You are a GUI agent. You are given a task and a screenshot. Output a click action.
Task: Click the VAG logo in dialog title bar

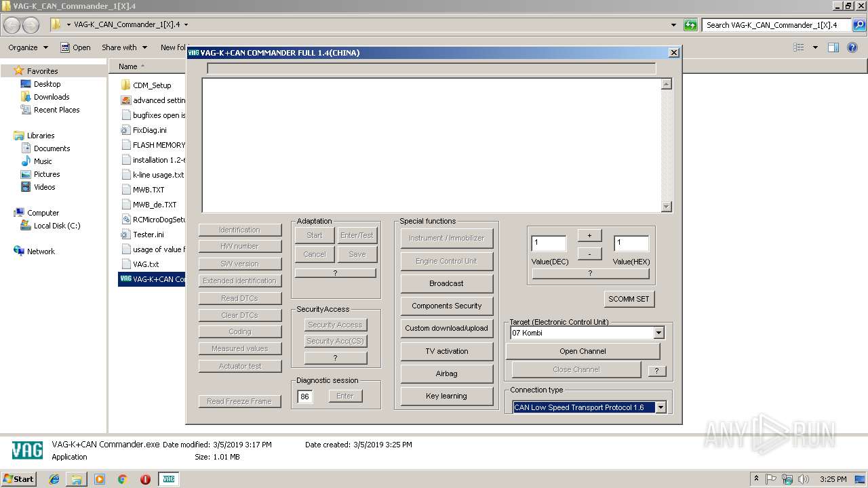[193, 52]
